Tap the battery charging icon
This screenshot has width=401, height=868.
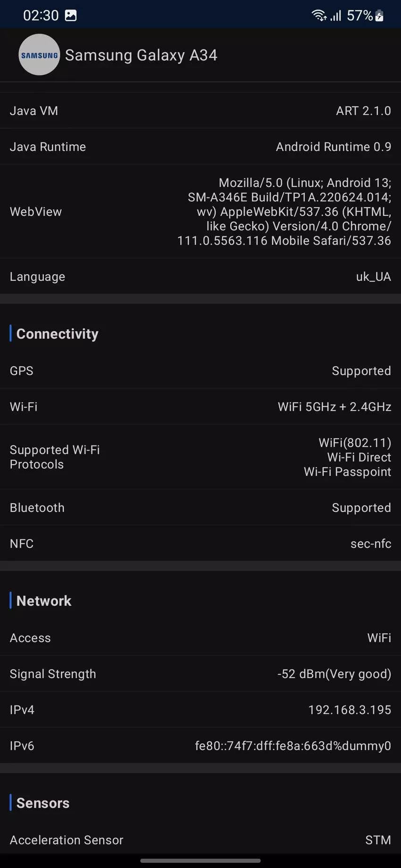tap(379, 16)
